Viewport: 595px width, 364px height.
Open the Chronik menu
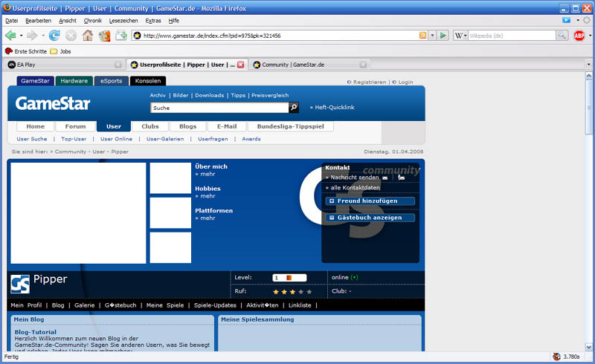(92, 21)
